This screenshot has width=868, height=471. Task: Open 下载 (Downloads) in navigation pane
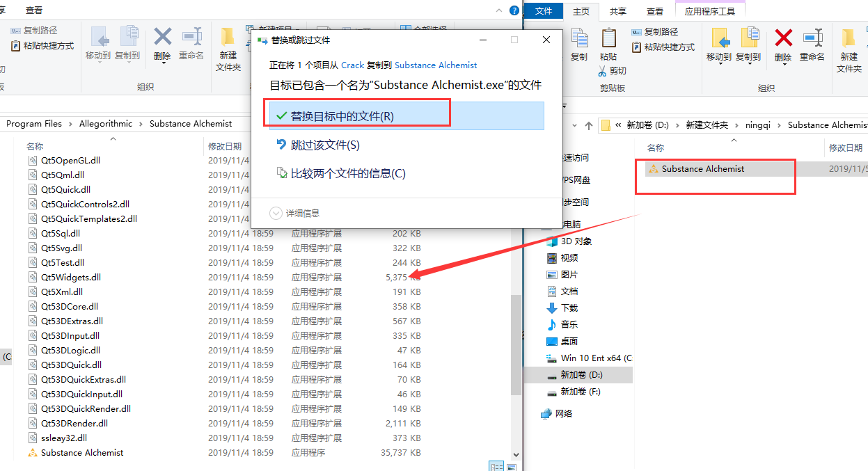tap(569, 308)
